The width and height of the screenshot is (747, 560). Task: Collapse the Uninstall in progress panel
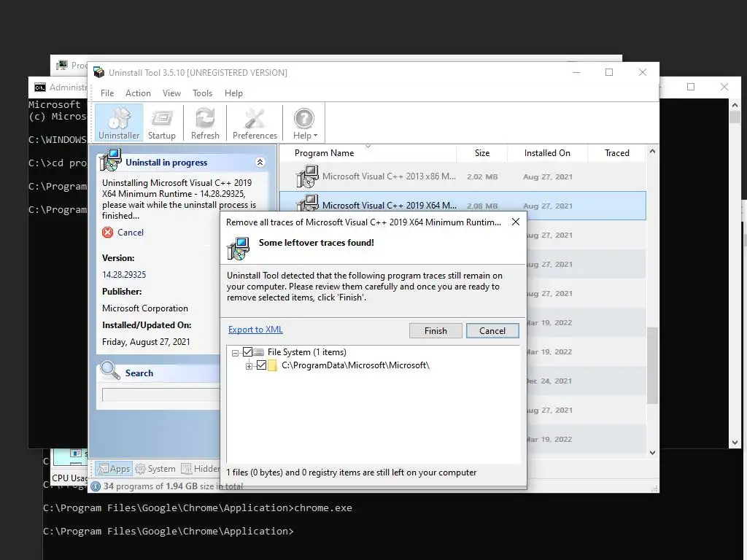click(260, 163)
